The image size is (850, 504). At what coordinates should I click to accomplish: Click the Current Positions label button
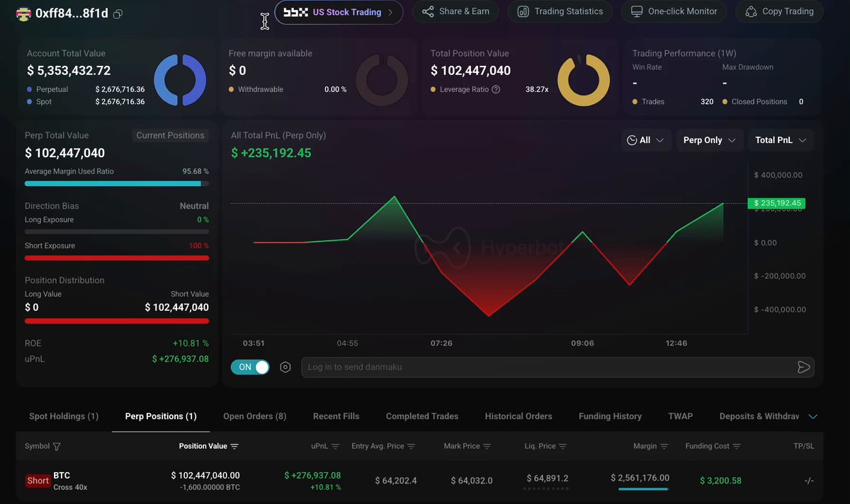[170, 135]
